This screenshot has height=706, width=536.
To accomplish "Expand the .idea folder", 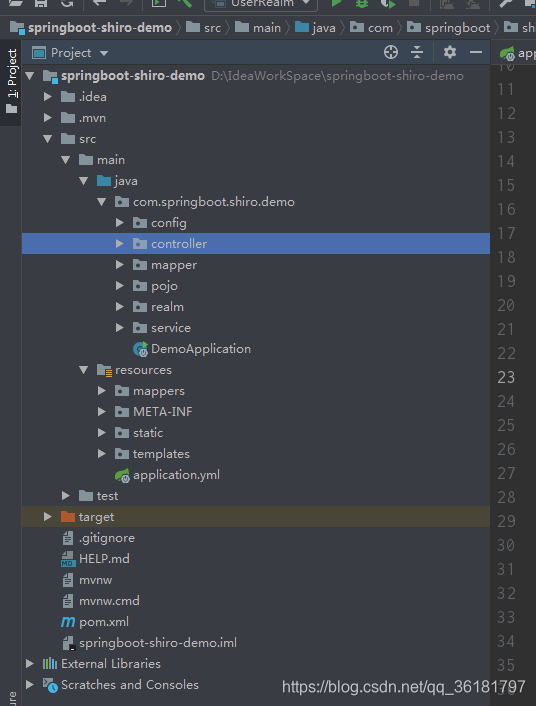I will tap(48, 96).
